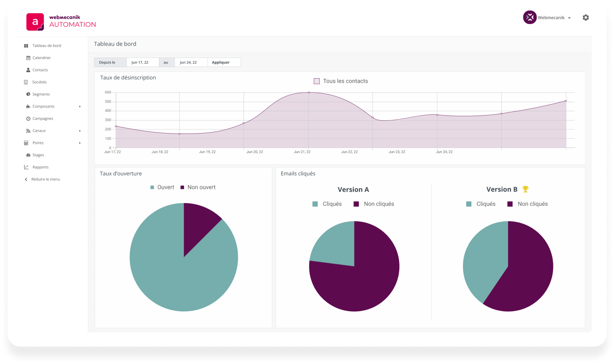The height and width of the screenshot is (364, 614).
Task: Click the Appliquer button
Action: (x=220, y=62)
